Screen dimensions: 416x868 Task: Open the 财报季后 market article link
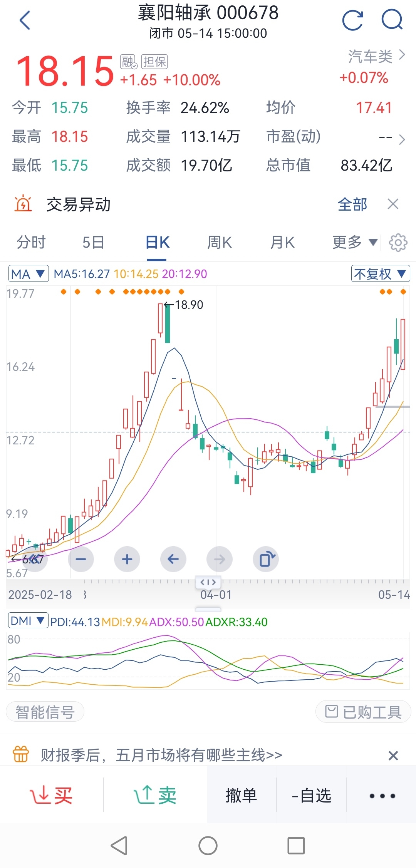click(161, 755)
